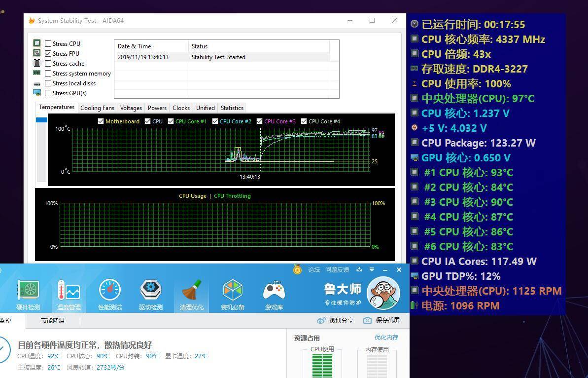Uncheck the Motherboard graph legend checkbox
The width and height of the screenshot is (588, 378).
click(101, 121)
